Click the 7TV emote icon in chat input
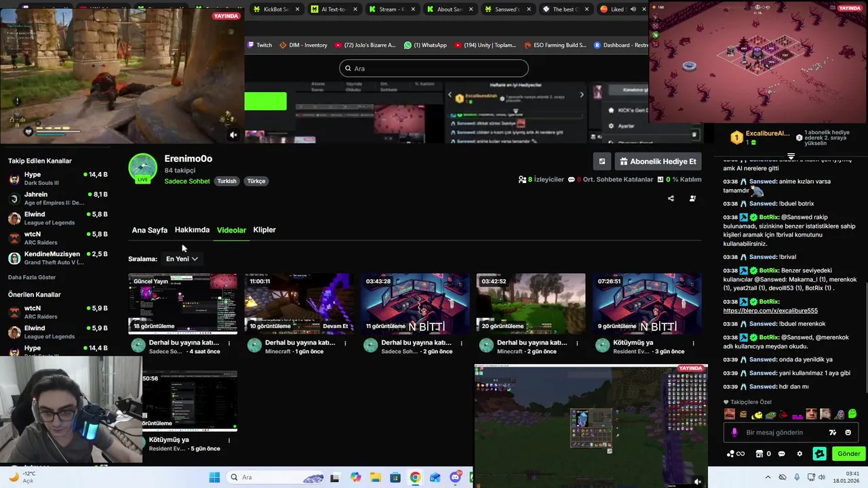This screenshot has height=488, width=868. (x=833, y=432)
